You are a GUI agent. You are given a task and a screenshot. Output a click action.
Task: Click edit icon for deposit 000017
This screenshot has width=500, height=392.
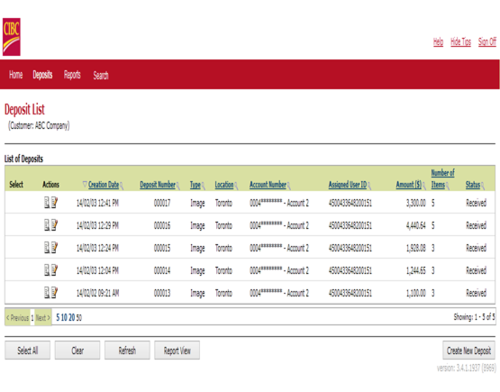pos(54,203)
